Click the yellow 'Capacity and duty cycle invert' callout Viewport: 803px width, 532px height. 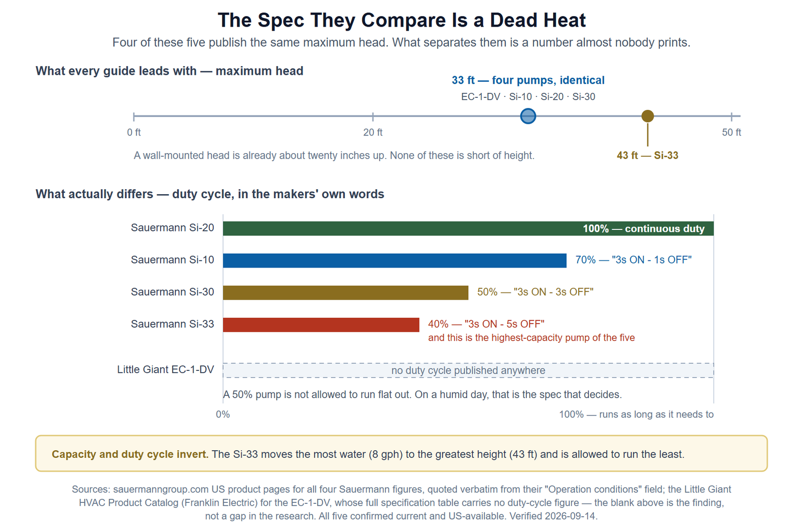coord(401,454)
